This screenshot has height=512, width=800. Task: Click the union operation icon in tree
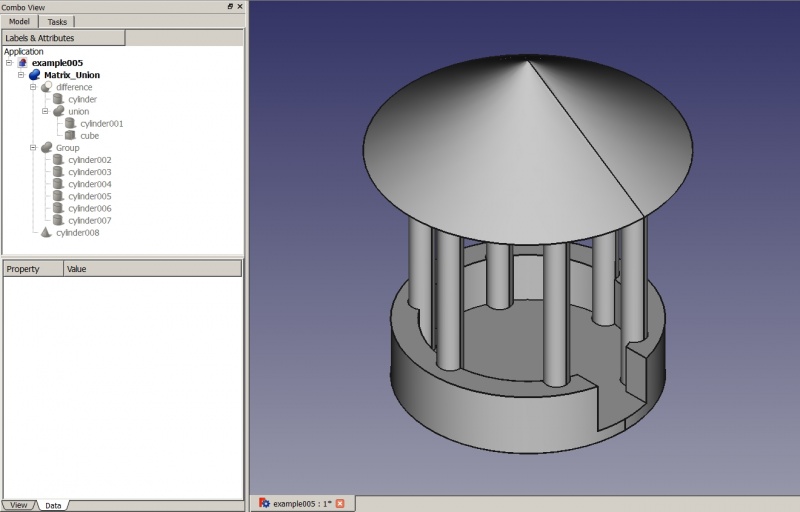pyautogui.click(x=59, y=111)
